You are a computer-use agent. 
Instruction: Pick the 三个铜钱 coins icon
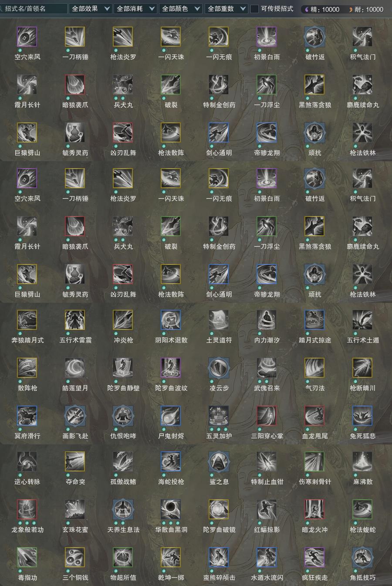click(x=75, y=557)
